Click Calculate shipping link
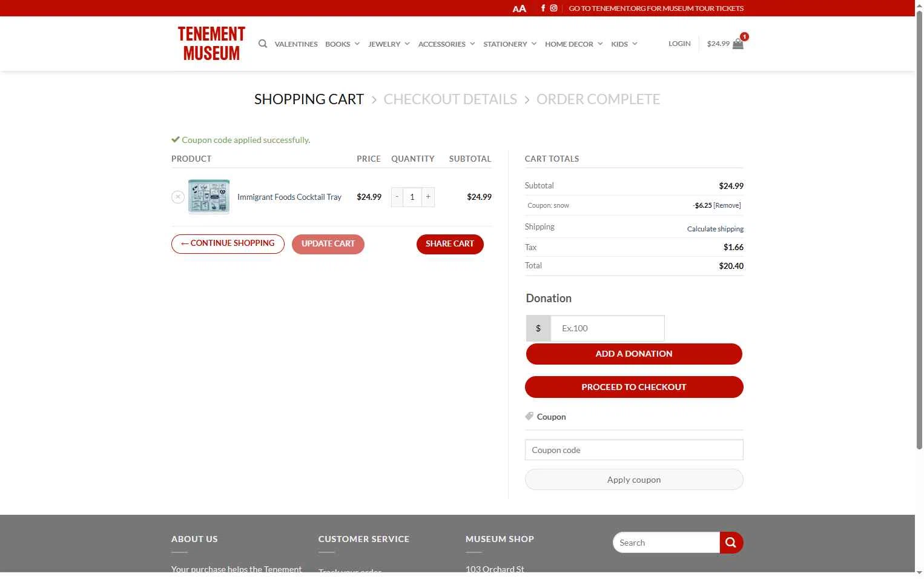Screen dimensions: 924x579 coord(715,229)
